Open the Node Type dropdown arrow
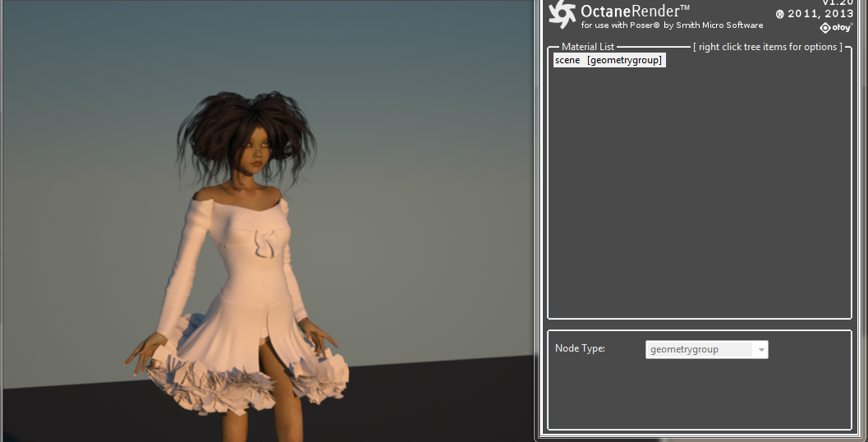The height and width of the screenshot is (442, 868). tap(761, 349)
